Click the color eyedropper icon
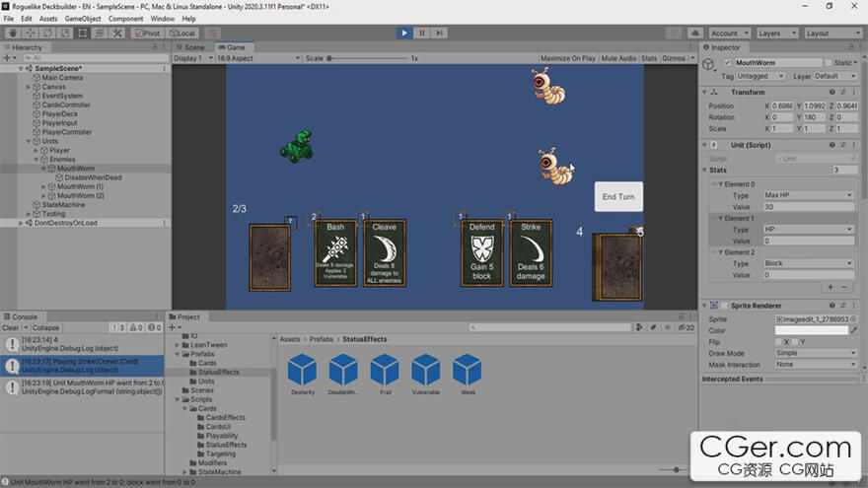This screenshot has width=868, height=488. click(x=854, y=330)
